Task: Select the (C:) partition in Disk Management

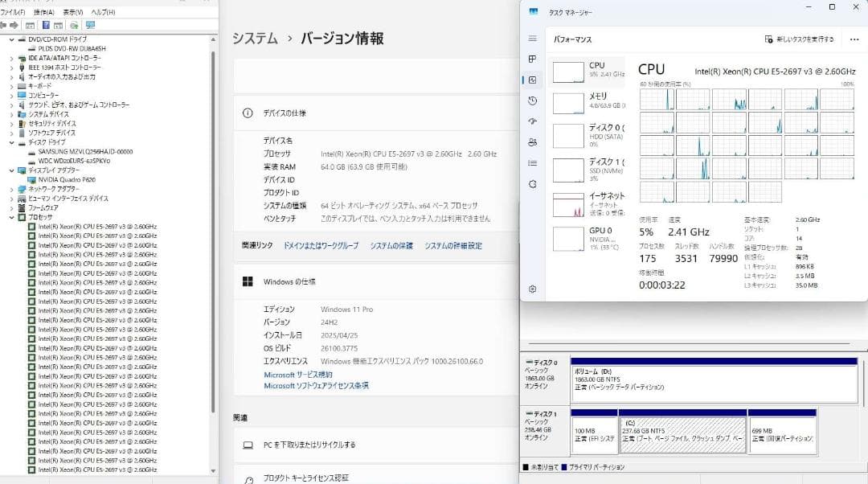Action: [682, 432]
